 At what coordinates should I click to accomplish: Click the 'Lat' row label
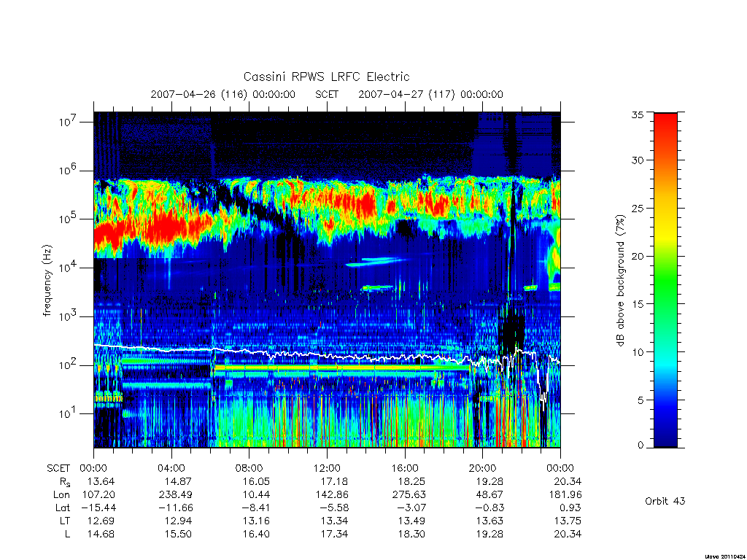coord(63,507)
